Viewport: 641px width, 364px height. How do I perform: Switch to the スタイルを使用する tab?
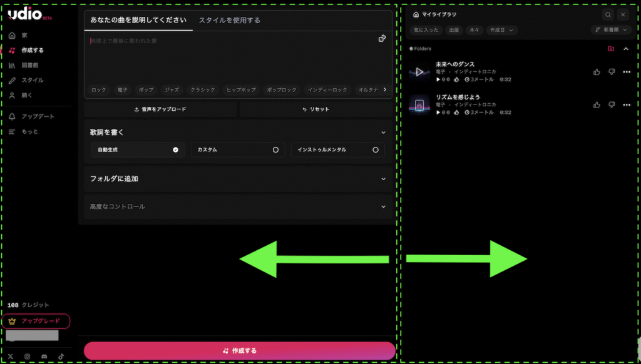point(230,20)
